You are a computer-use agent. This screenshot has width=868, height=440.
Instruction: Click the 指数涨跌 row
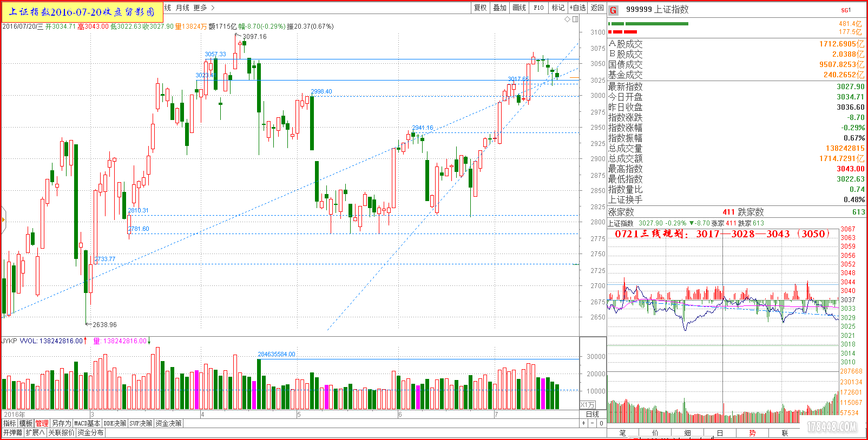pos(737,117)
